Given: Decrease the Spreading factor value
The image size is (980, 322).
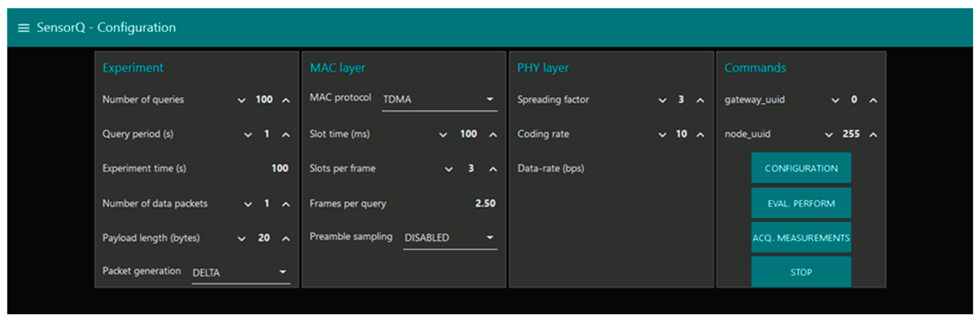Looking at the screenshot, I should (662, 101).
